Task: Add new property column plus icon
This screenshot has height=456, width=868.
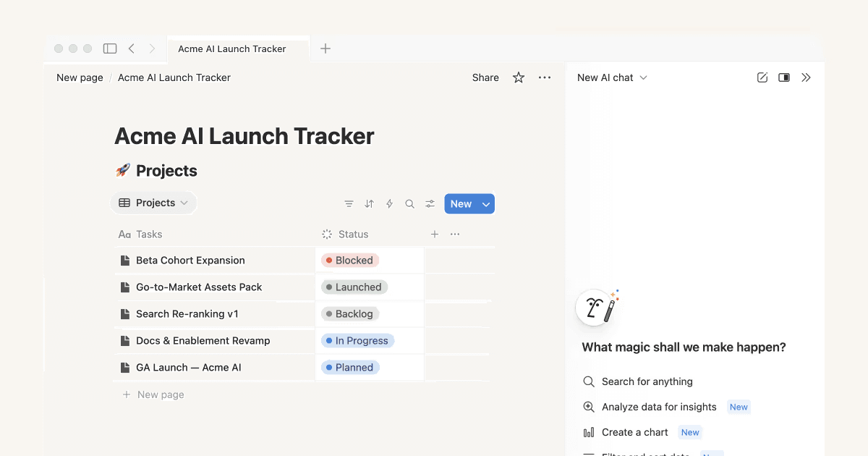Action: 435,234
